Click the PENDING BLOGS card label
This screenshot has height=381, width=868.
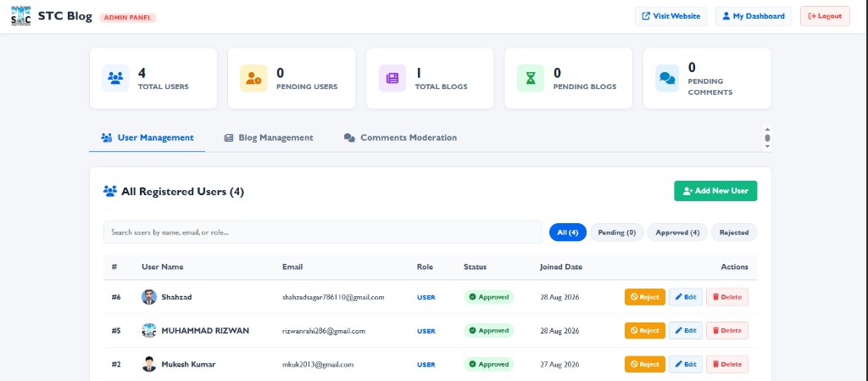coord(585,87)
